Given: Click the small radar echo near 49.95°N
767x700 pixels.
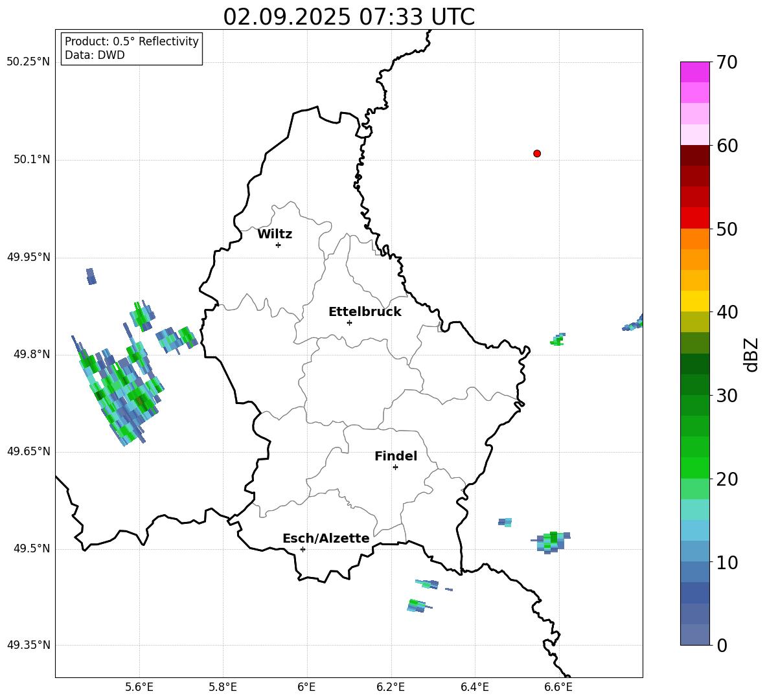Looking at the screenshot, I should pyautogui.click(x=91, y=277).
